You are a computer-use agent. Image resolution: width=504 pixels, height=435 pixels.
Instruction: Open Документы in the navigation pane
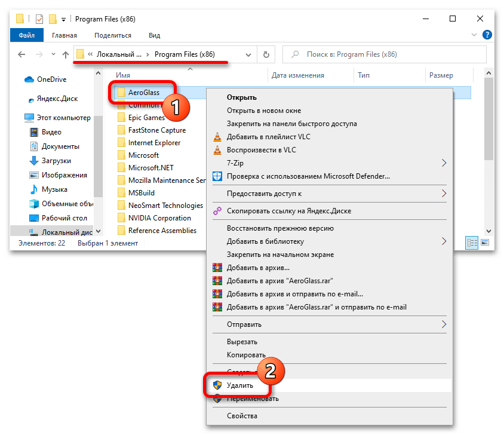tap(54, 146)
